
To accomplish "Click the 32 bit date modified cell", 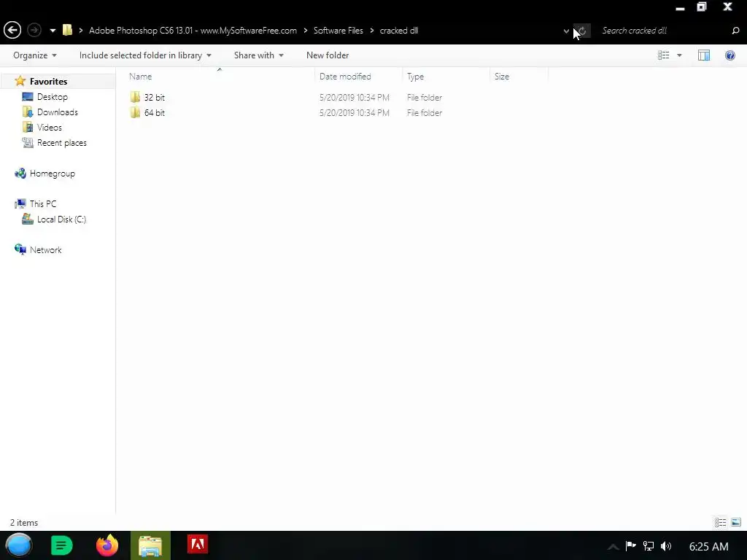I will (354, 98).
